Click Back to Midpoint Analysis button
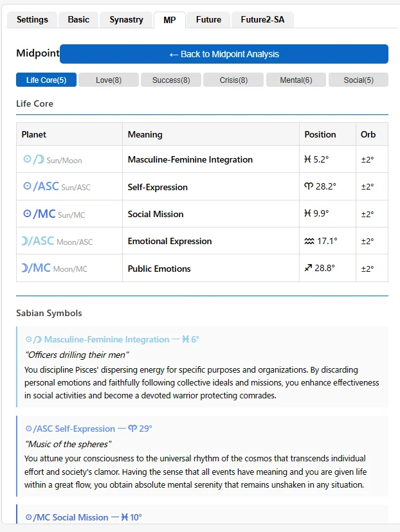Viewport: 400px width, 532px height. coord(224,54)
